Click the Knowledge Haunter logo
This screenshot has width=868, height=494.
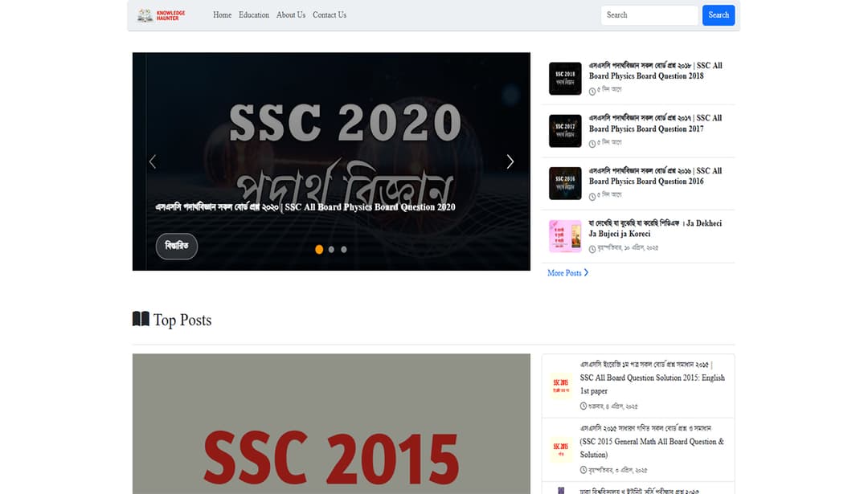(x=161, y=15)
